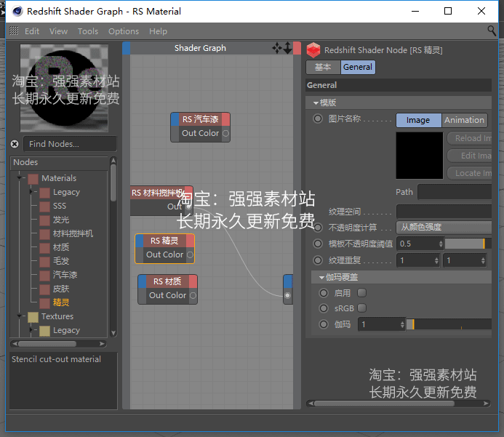The width and height of the screenshot is (504, 437).
Task: Enable the sRGB checkbox
Action: pyautogui.click(x=362, y=308)
